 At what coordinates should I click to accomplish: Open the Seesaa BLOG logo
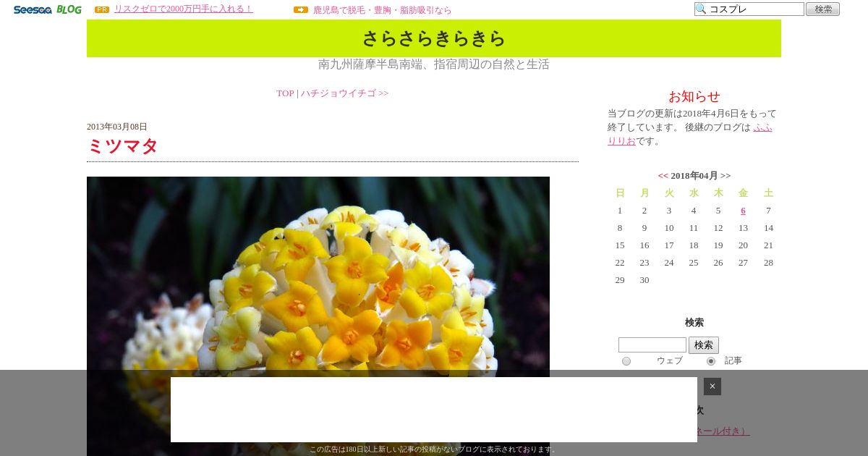pyautogui.click(x=47, y=9)
